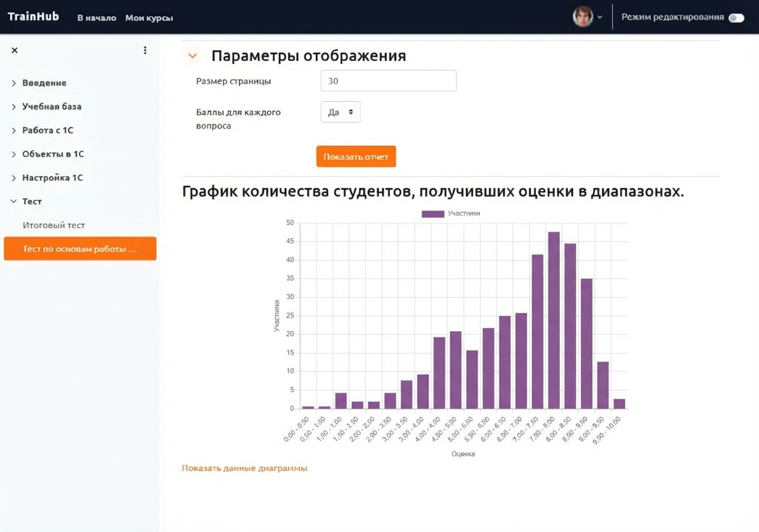Screen dimensions: 759x532
Task: Open the Баллы для каждого вопроса selector
Action: click(340, 112)
